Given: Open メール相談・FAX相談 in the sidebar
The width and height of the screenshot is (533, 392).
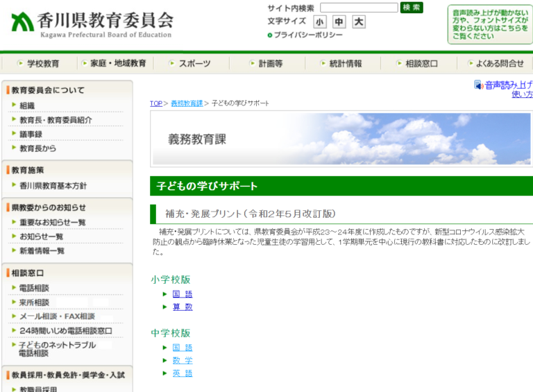Looking at the screenshot, I should (57, 316).
